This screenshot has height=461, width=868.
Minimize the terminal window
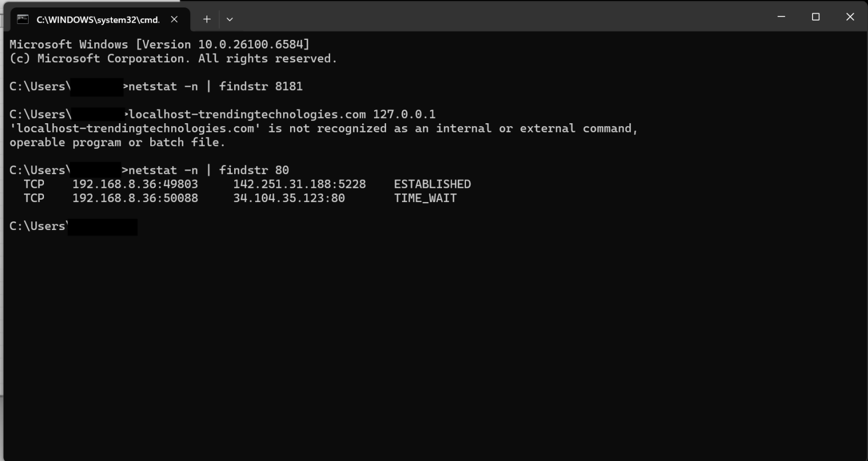(781, 17)
